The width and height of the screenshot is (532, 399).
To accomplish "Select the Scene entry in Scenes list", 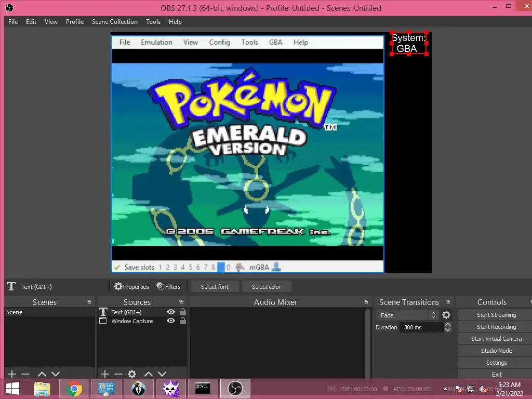I will point(49,312).
